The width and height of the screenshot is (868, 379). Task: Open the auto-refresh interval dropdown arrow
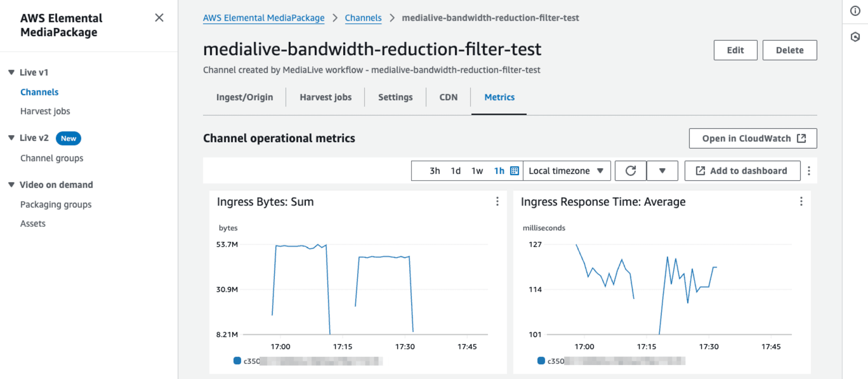click(x=662, y=171)
